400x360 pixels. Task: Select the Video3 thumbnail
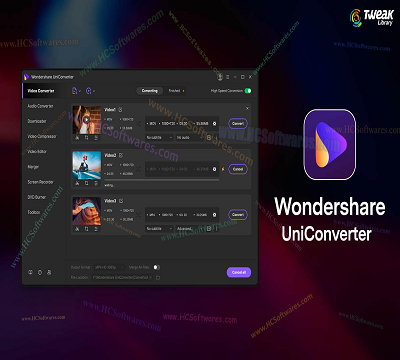87,211
